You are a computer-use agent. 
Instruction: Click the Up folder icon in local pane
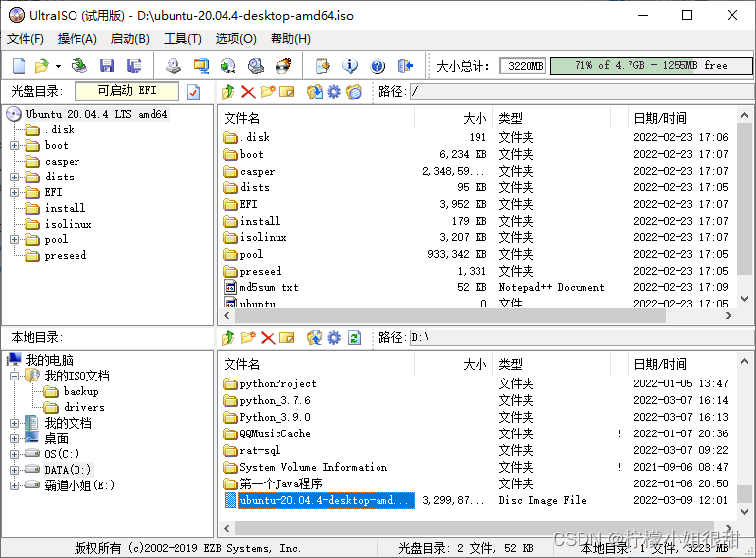(228, 338)
